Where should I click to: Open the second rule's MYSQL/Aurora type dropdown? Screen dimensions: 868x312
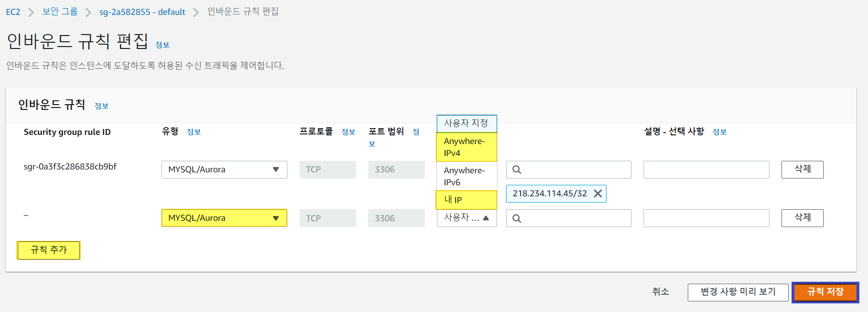pyautogui.click(x=224, y=218)
